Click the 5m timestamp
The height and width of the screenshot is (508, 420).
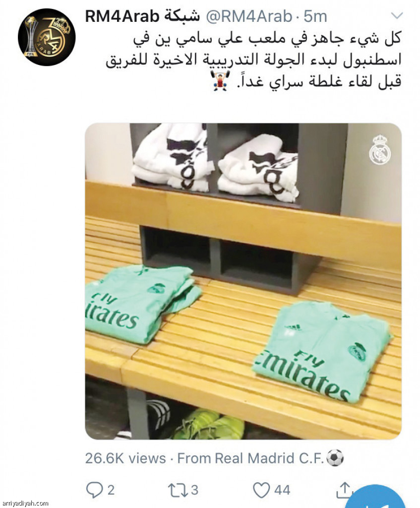[x=315, y=16]
